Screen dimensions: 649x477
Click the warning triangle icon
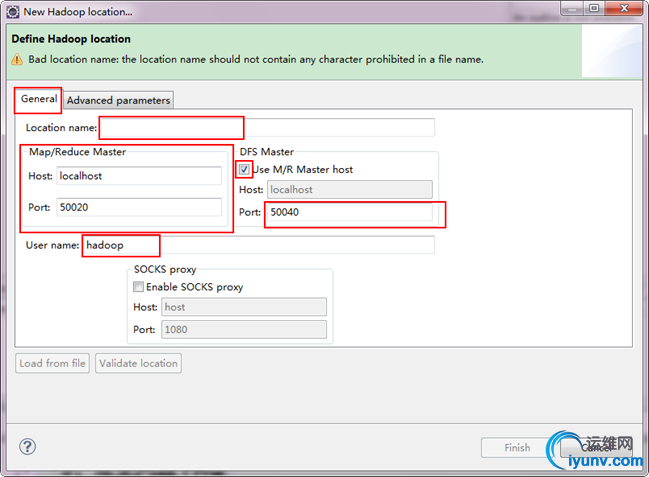[17, 60]
